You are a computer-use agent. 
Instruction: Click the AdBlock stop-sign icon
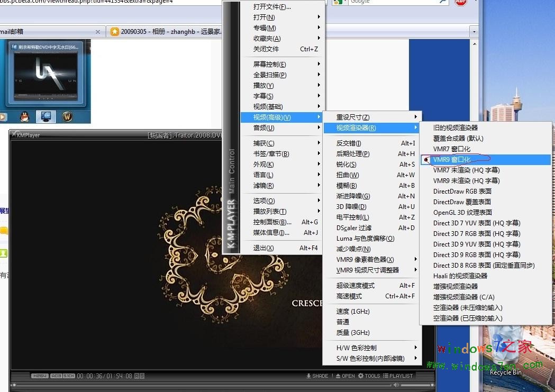pyautogui.click(x=460, y=2)
